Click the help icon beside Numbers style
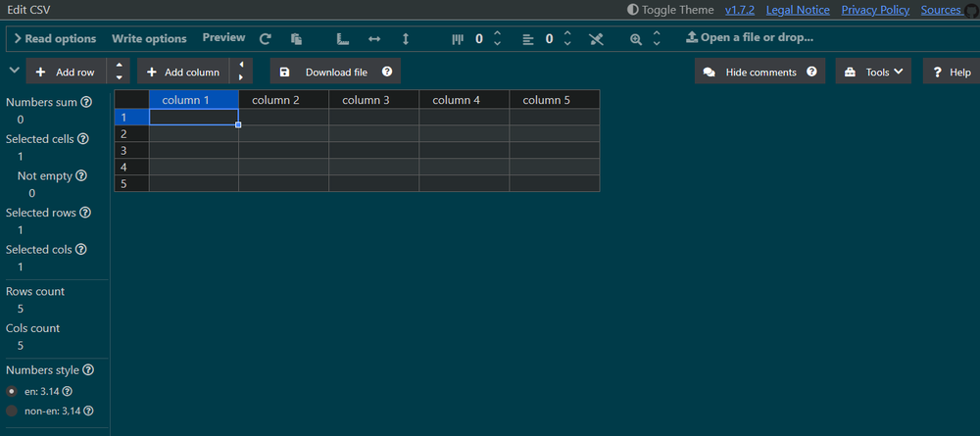Screen dimensions: 980x436 (x=88, y=369)
